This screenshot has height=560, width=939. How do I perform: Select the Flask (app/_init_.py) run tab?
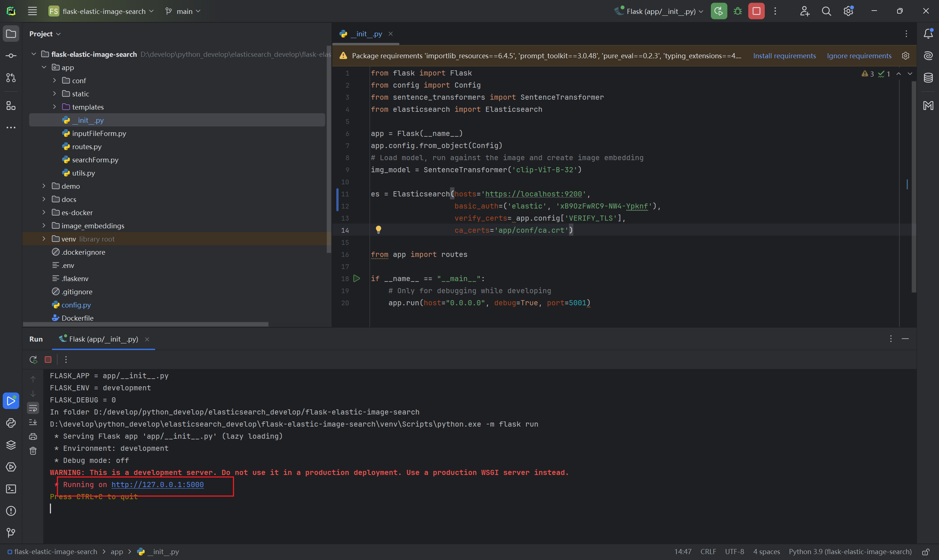(x=103, y=339)
